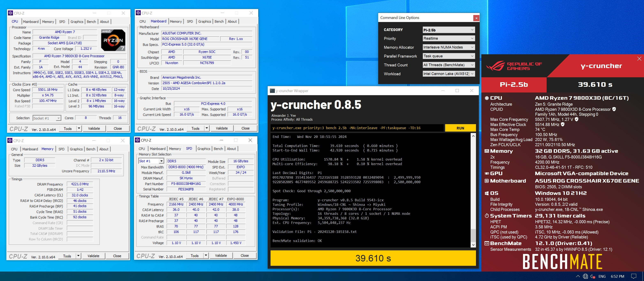Click Close button in SPD CPU-Z window

click(x=244, y=256)
